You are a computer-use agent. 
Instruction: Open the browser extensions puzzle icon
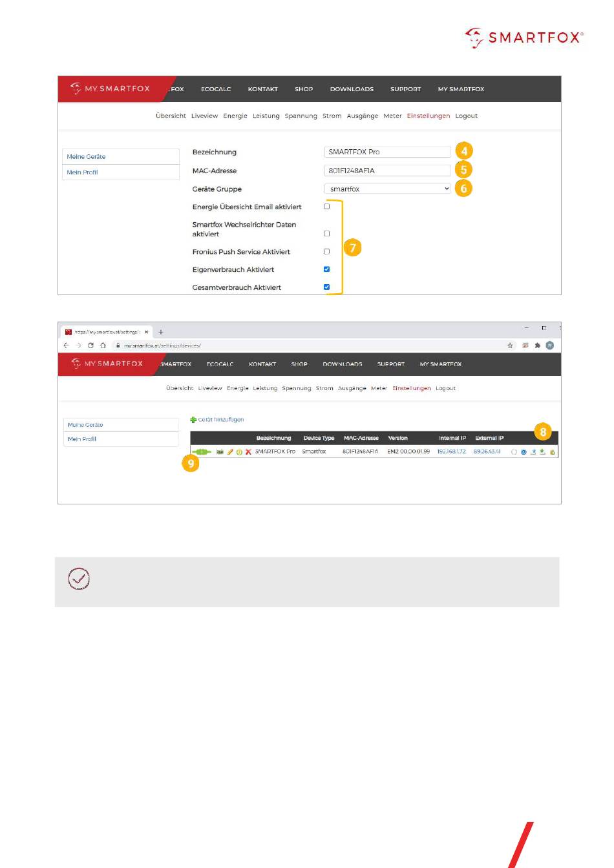pos(537,346)
